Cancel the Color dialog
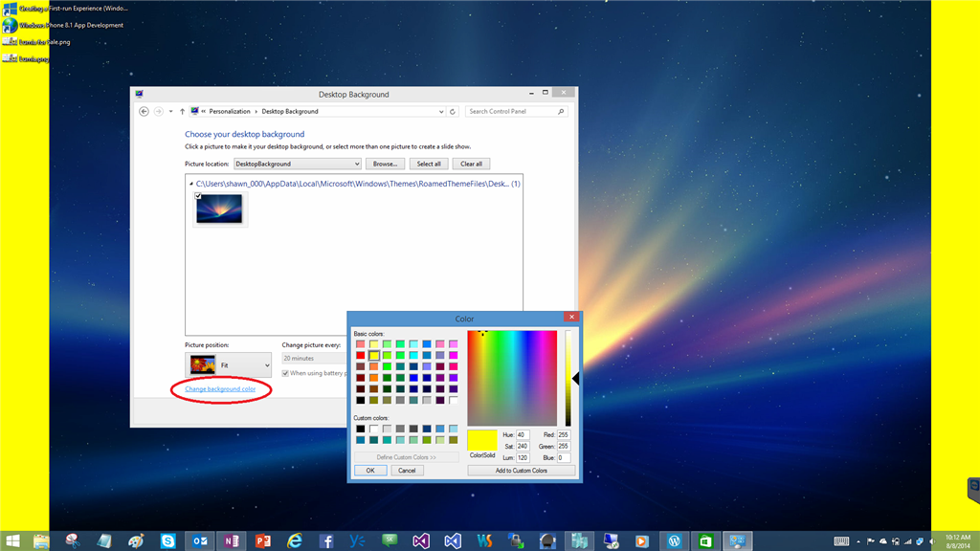This screenshot has width=980, height=551. point(407,471)
